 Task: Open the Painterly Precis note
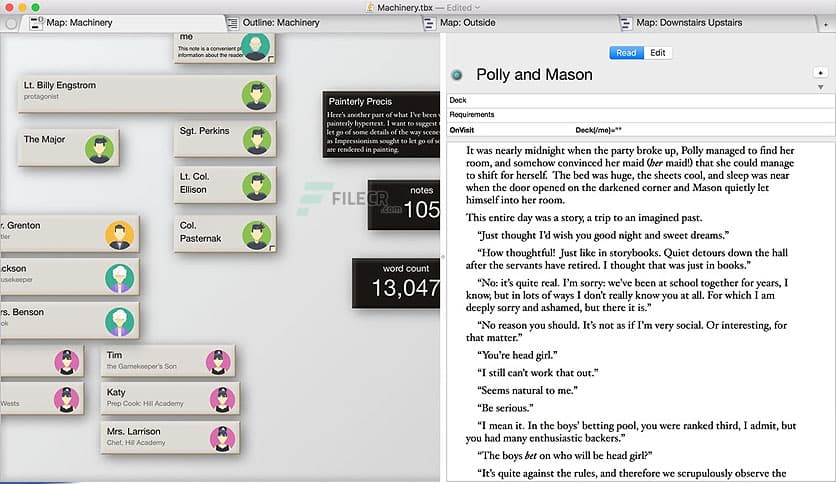(x=381, y=124)
